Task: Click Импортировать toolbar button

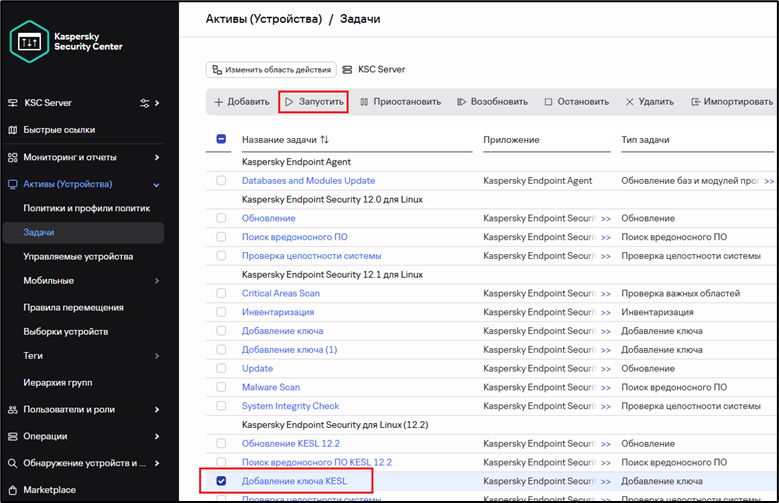Action: (732, 102)
